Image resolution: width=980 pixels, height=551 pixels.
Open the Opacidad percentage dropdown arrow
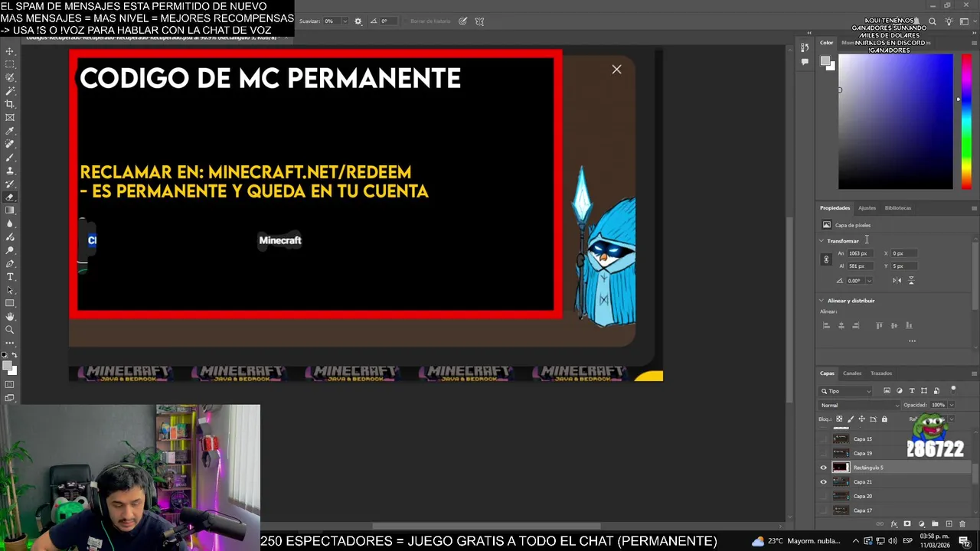click(x=952, y=405)
